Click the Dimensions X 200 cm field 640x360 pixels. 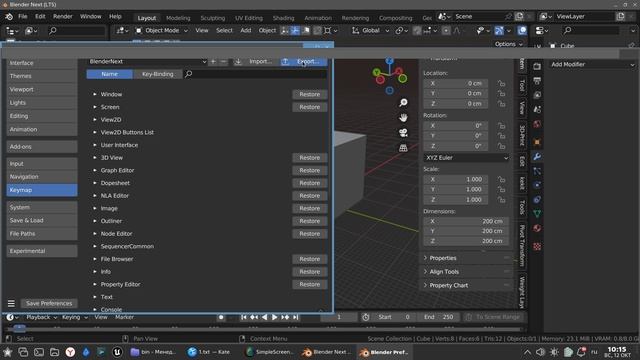466,221
